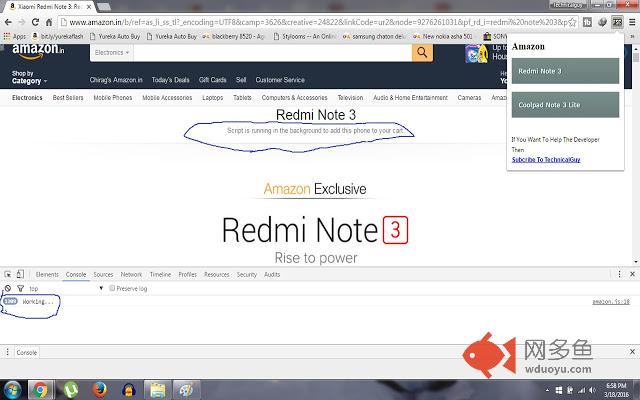Open the Laptops category link

coord(213,98)
